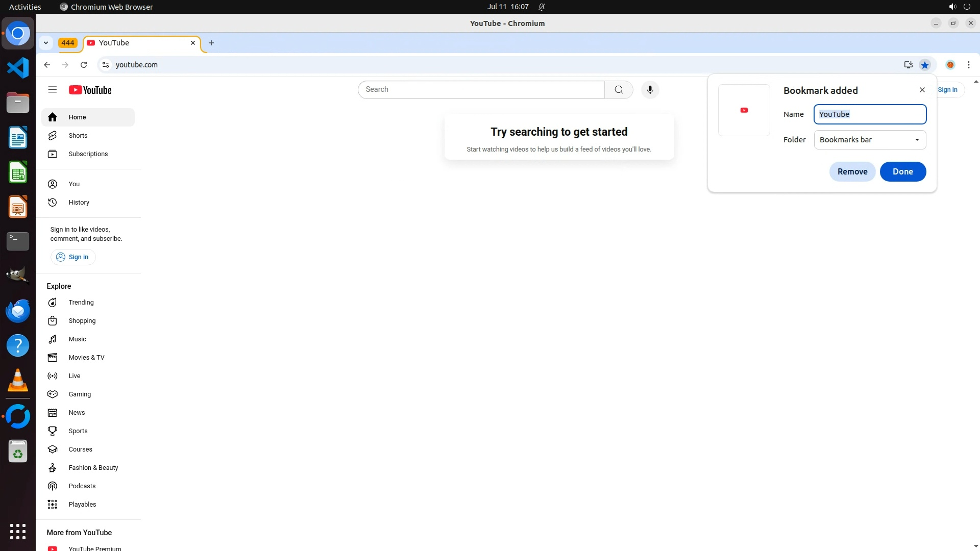Viewport: 980px width, 551px height.
Task: View site information icon beside URL
Action: coord(106,65)
